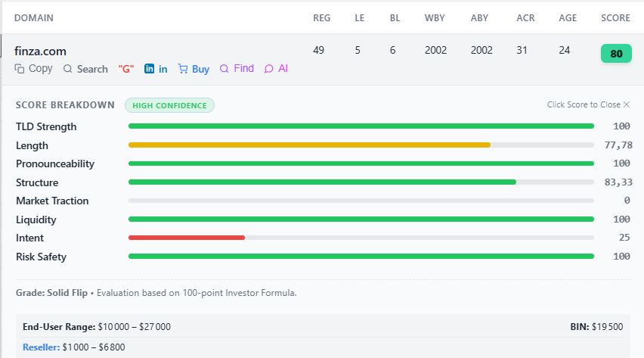The width and height of the screenshot is (644, 358).
Task: Sort by the AGE column header
Action: click(568, 18)
